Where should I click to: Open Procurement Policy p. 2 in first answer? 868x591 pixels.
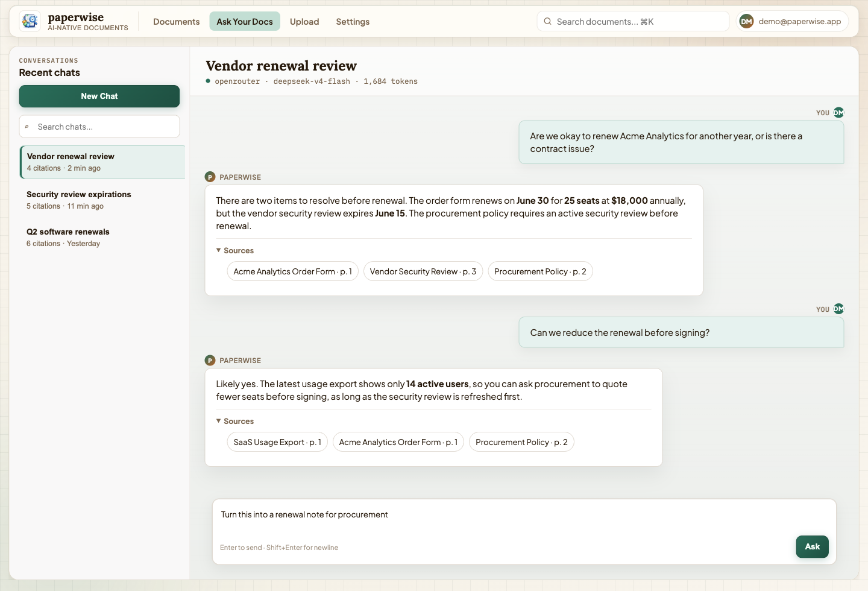[x=540, y=271]
